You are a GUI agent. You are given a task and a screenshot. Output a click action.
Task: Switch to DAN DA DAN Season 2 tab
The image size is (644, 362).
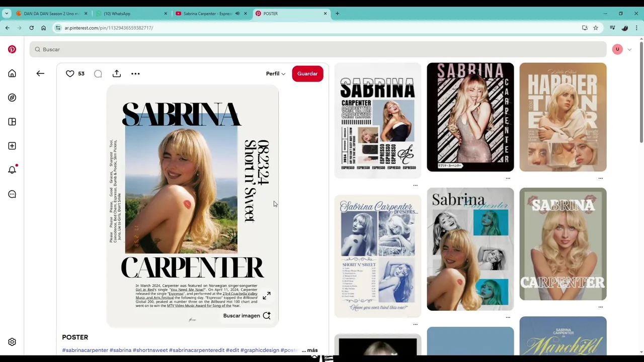[52, 14]
